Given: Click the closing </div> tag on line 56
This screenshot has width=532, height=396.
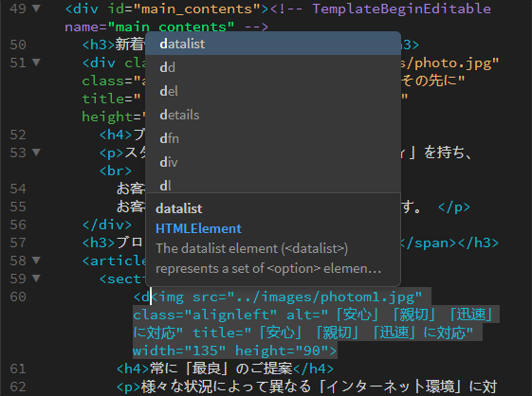Looking at the screenshot, I should coord(107,225).
